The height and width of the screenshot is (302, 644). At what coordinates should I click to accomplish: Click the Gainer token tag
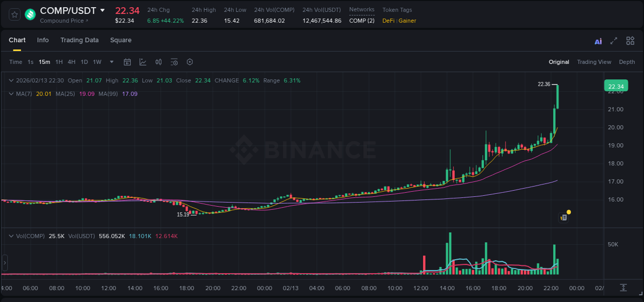click(407, 21)
